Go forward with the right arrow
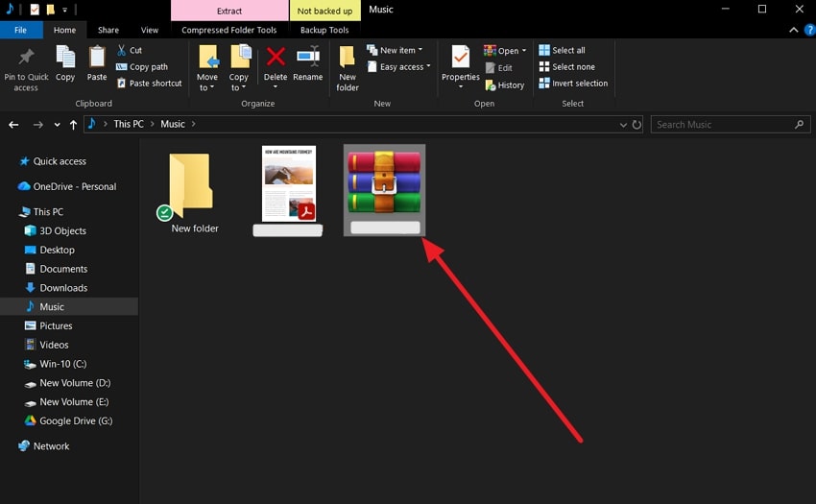 [x=38, y=125]
